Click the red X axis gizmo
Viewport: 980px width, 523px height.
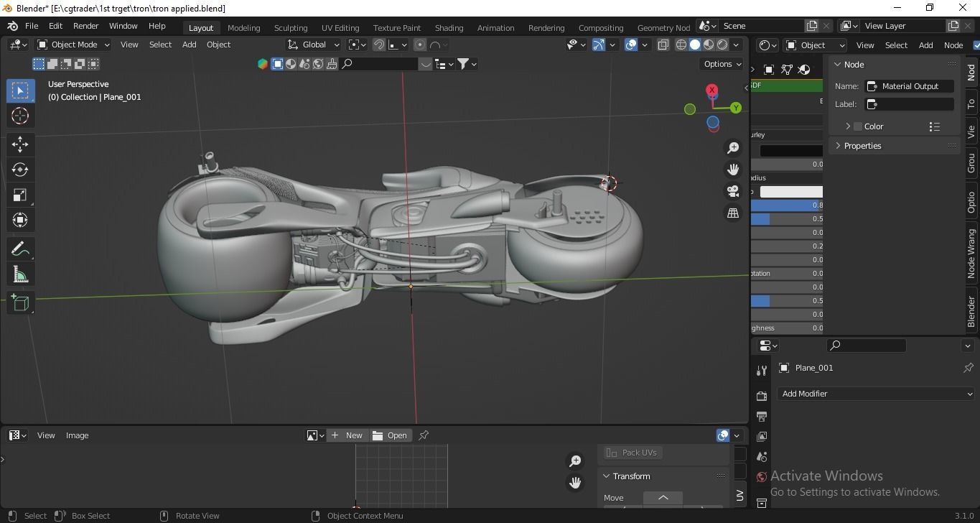[711, 91]
